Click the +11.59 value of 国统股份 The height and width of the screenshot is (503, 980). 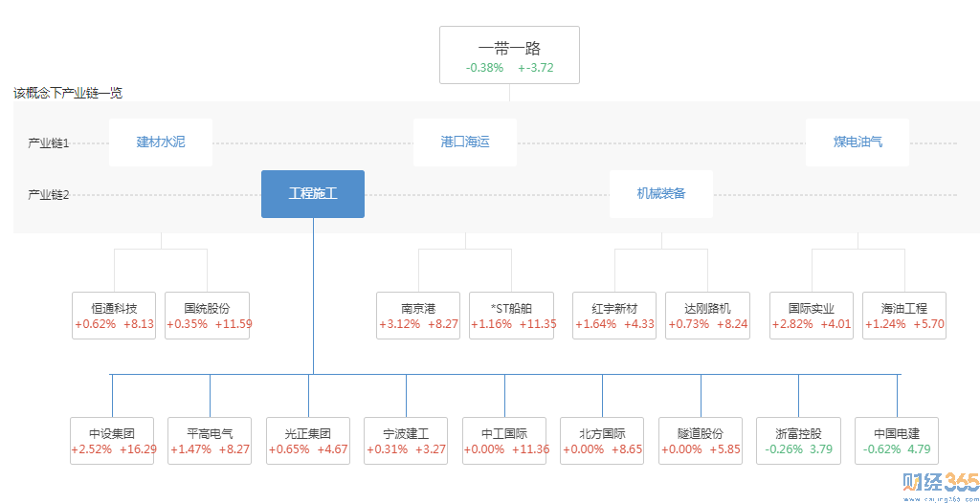pyautogui.click(x=234, y=324)
